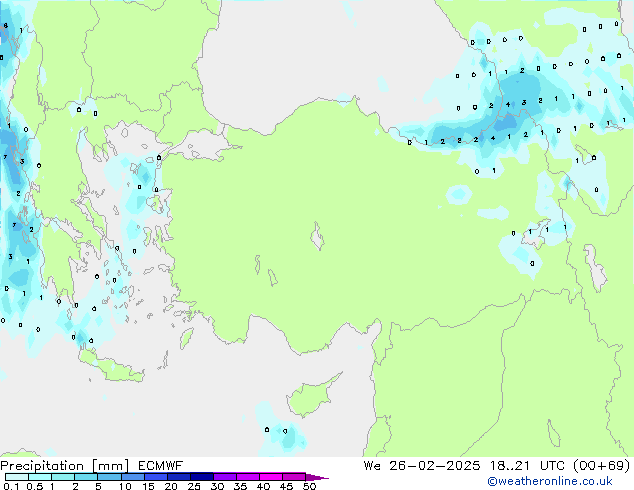Click the legend arrow beyond 50 mm
The height and width of the screenshot is (490, 634).
pyautogui.click(x=317, y=477)
